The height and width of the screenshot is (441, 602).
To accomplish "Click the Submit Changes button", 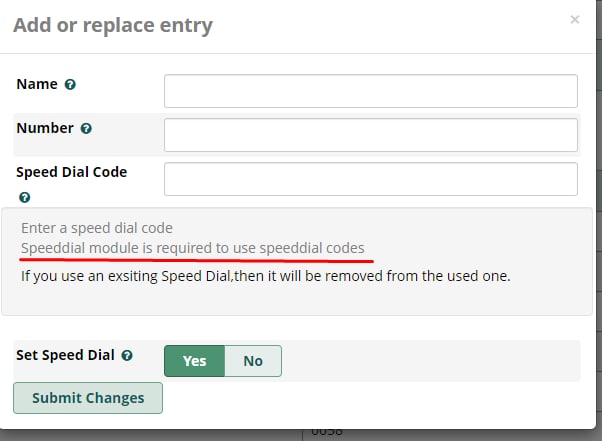I will pyautogui.click(x=88, y=398).
